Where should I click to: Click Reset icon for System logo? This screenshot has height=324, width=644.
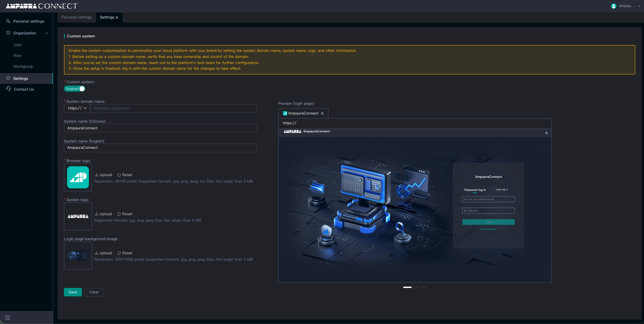click(x=119, y=214)
